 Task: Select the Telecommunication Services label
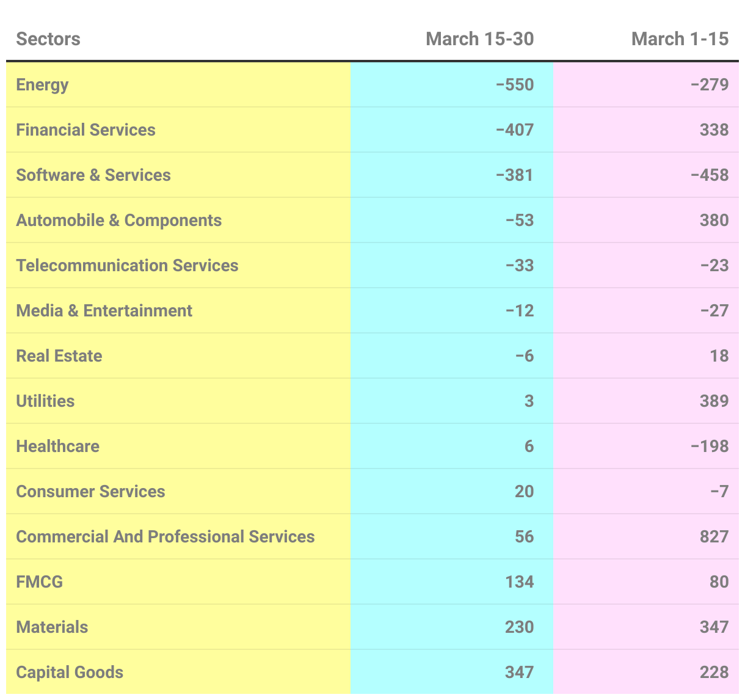pos(127,265)
